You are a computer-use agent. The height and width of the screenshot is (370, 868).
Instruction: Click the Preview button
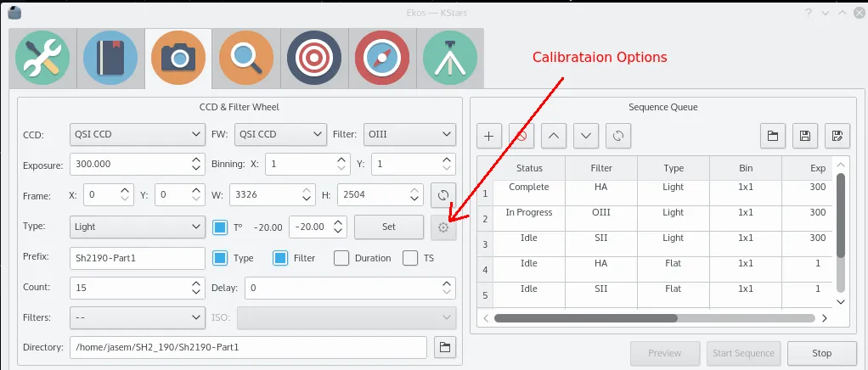tap(665, 353)
